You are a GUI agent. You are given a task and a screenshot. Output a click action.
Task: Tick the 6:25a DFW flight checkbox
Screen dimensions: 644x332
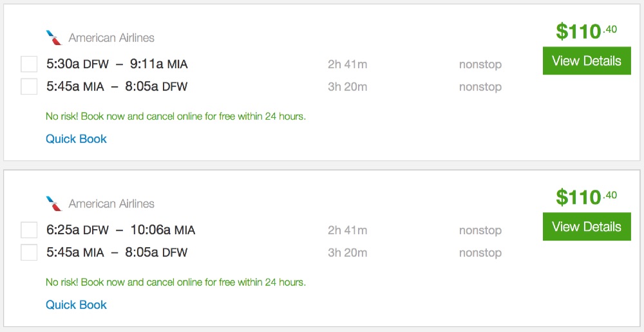[x=29, y=230]
